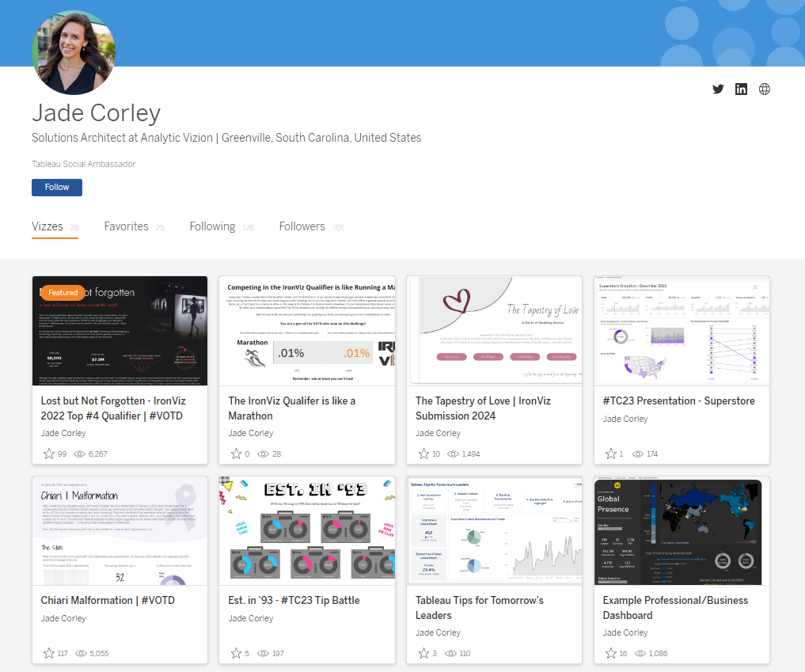805x672 pixels.
Task: Follow Jade Corley
Action: 57,188
